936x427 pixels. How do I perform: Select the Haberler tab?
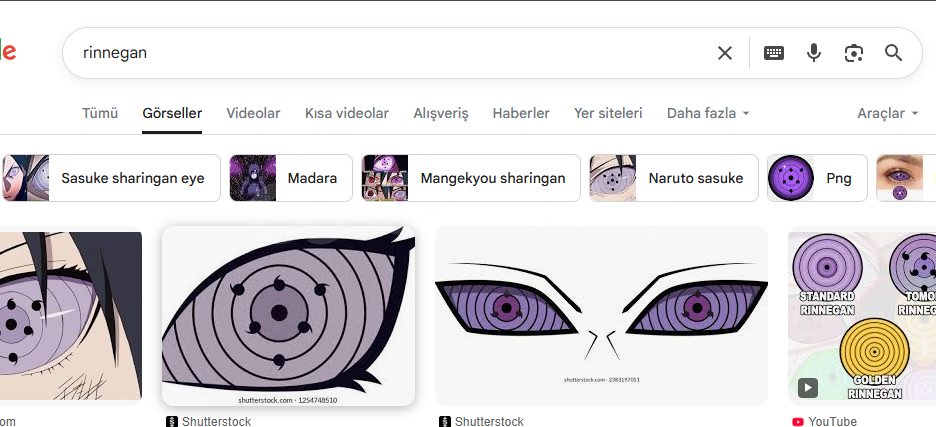point(521,113)
